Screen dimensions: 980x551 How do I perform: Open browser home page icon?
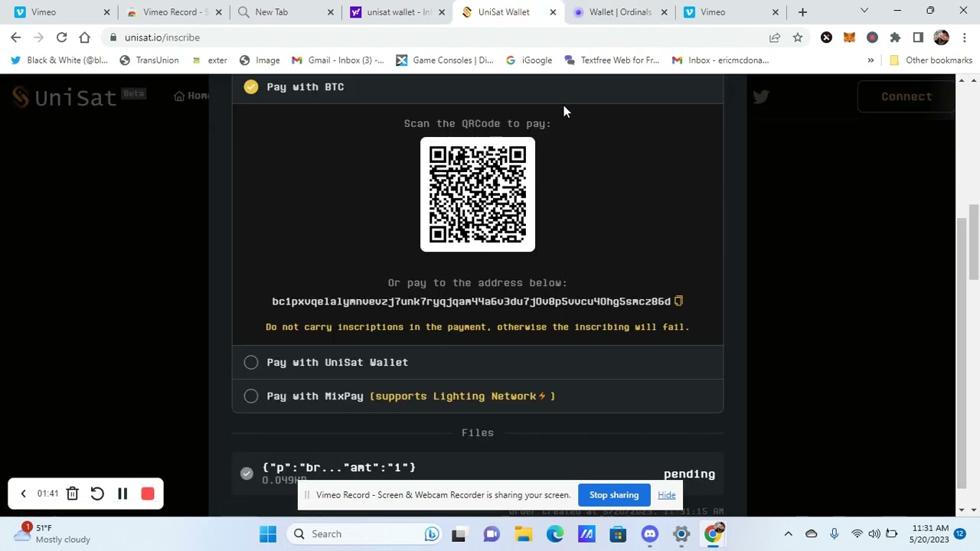[84, 37]
